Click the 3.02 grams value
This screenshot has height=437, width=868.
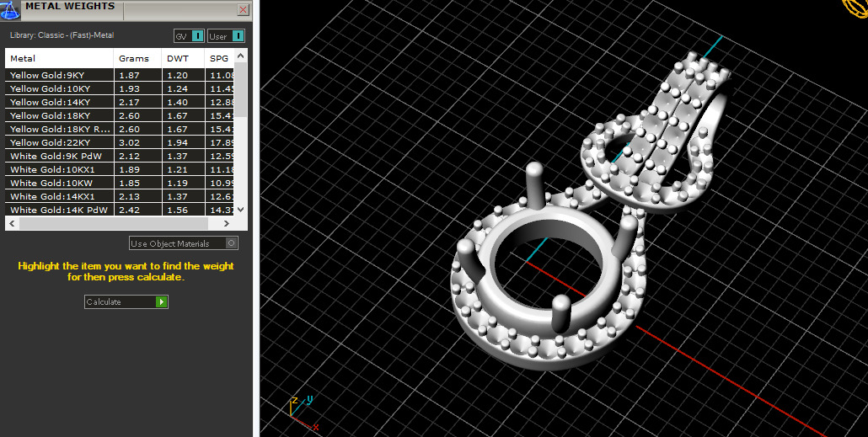coord(129,142)
